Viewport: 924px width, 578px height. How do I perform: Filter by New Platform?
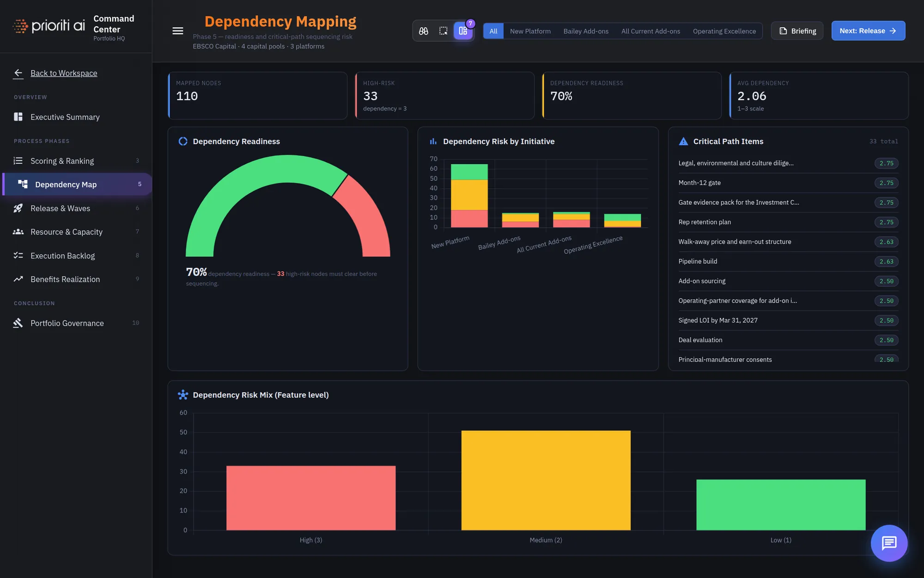click(530, 31)
